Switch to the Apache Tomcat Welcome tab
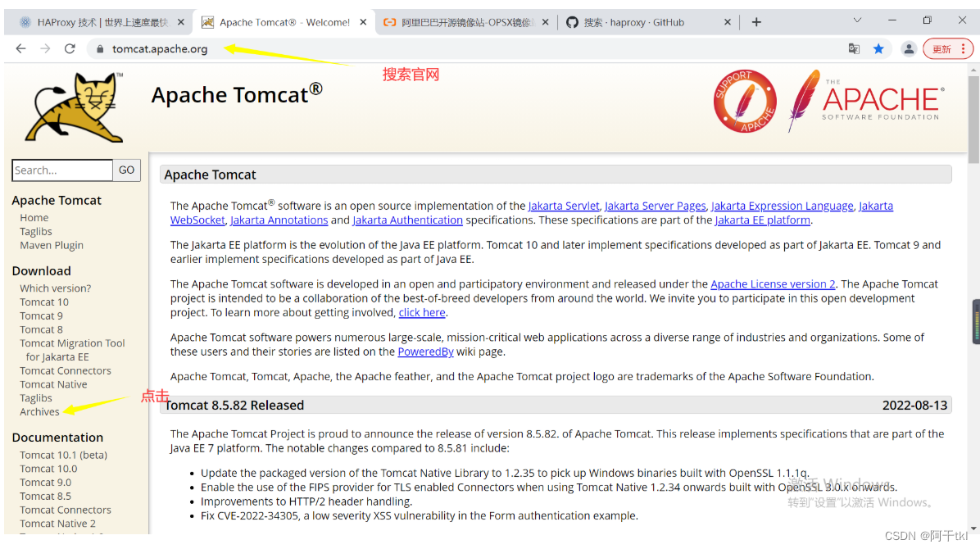 (284, 22)
